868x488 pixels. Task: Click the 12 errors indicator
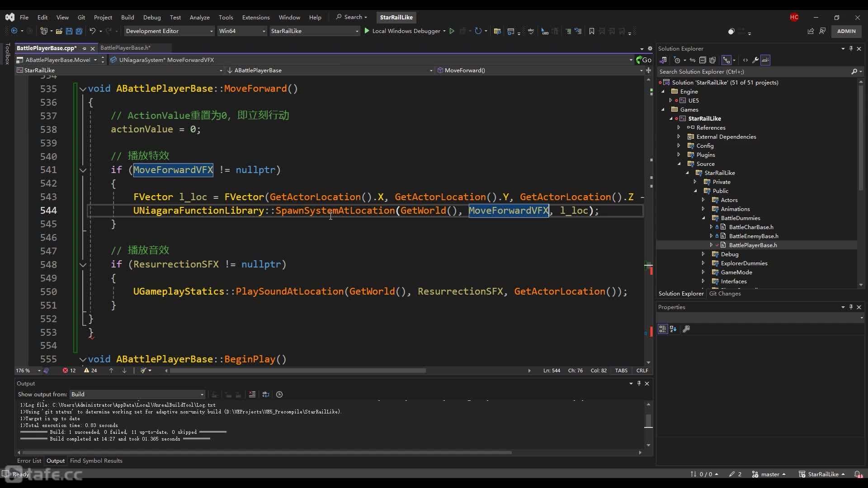click(x=69, y=371)
